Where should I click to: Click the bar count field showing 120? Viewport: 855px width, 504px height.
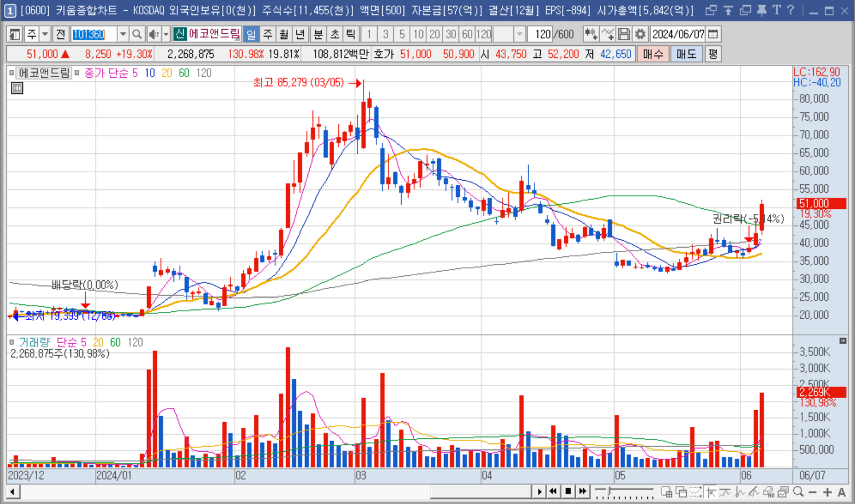[541, 34]
